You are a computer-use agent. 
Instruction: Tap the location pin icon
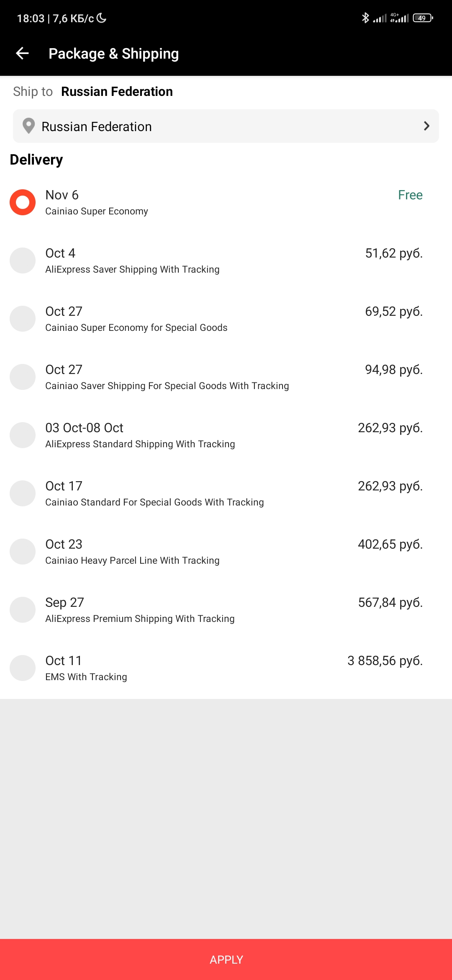pyautogui.click(x=28, y=126)
